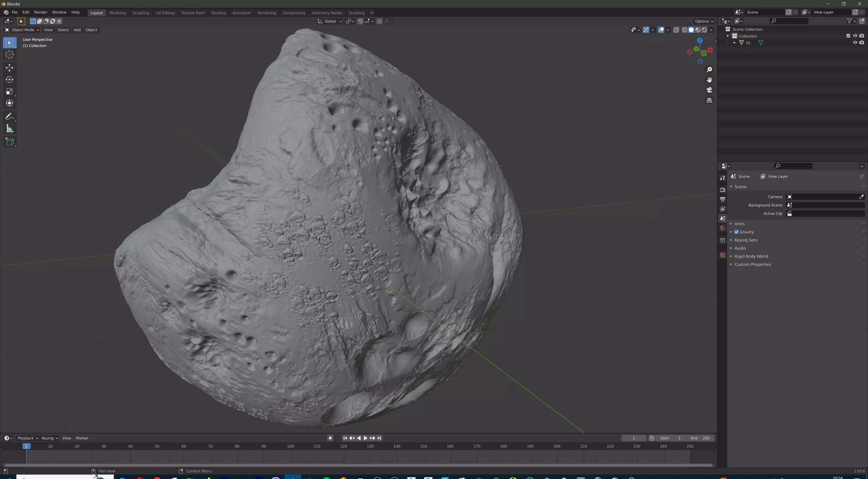
Task: Hide object 01 in viewport
Action: pyautogui.click(x=855, y=42)
